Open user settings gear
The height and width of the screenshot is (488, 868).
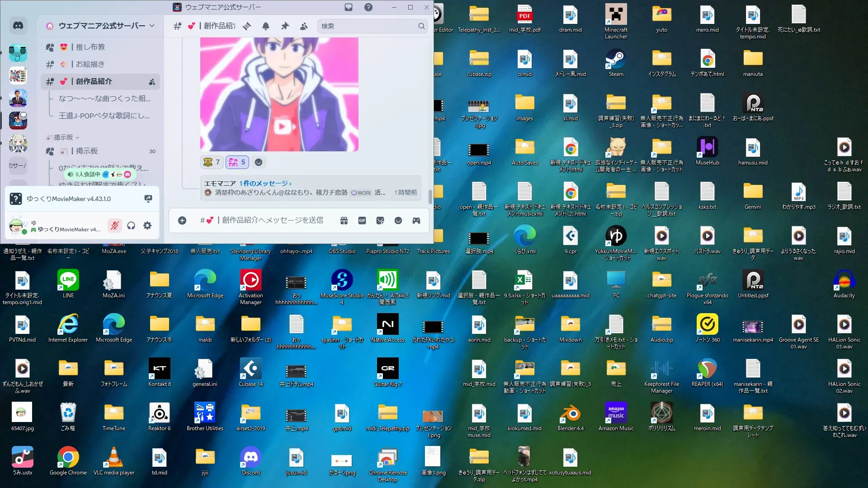coord(147,225)
